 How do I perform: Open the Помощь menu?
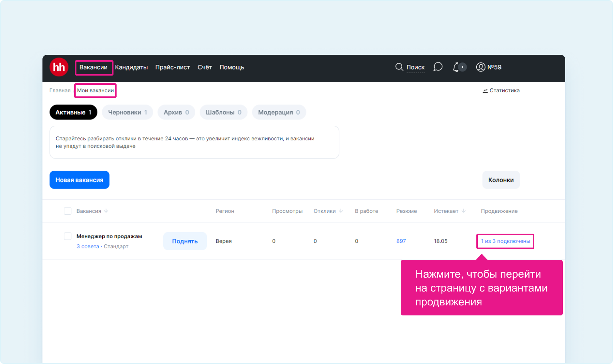232,67
